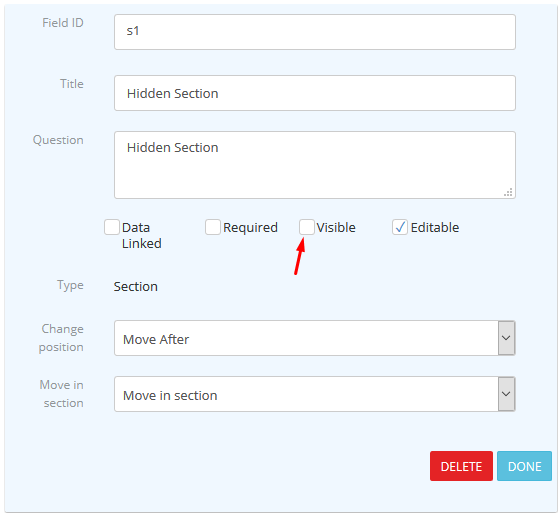Click the chevron arrow of Move After dropdown

point(506,338)
